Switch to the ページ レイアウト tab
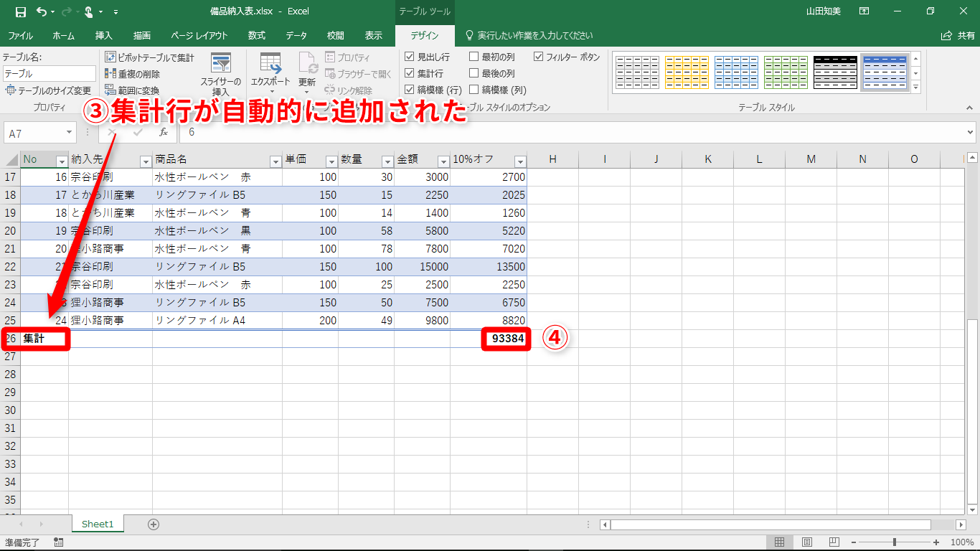This screenshot has width=980, height=551. click(x=199, y=36)
